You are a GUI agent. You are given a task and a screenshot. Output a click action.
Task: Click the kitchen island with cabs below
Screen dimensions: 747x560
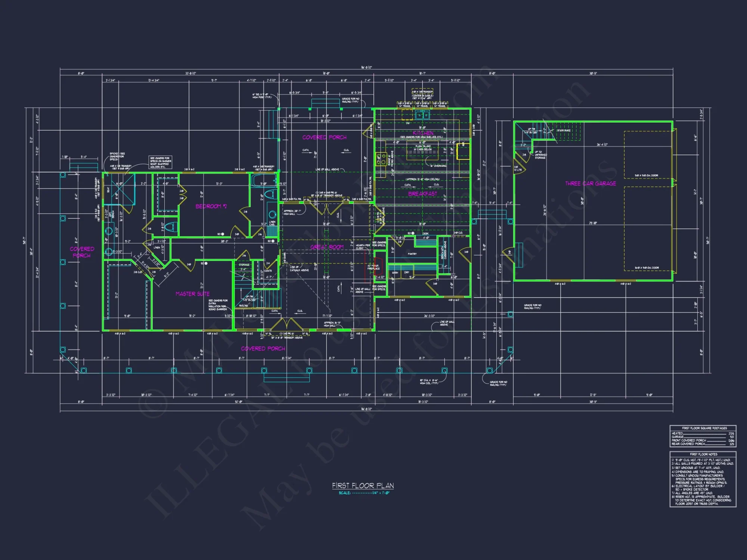(x=422, y=149)
